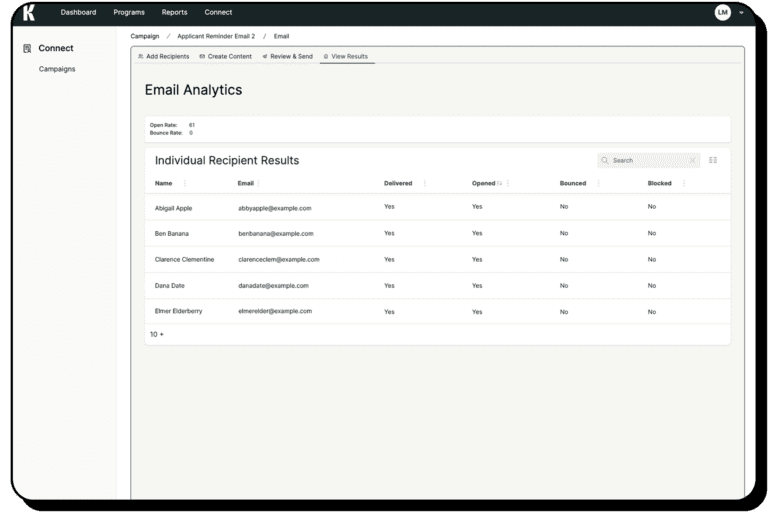Image resolution: width=768 pixels, height=512 pixels.
Task: Select Abigail Apple name cell
Action: (x=173, y=208)
